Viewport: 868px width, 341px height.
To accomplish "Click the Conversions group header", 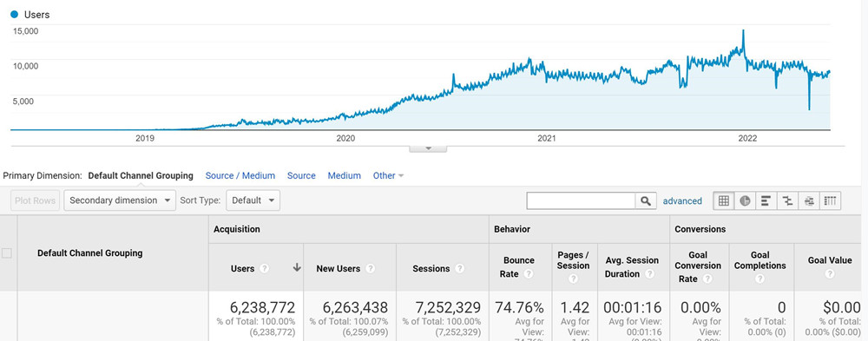I will (x=700, y=228).
